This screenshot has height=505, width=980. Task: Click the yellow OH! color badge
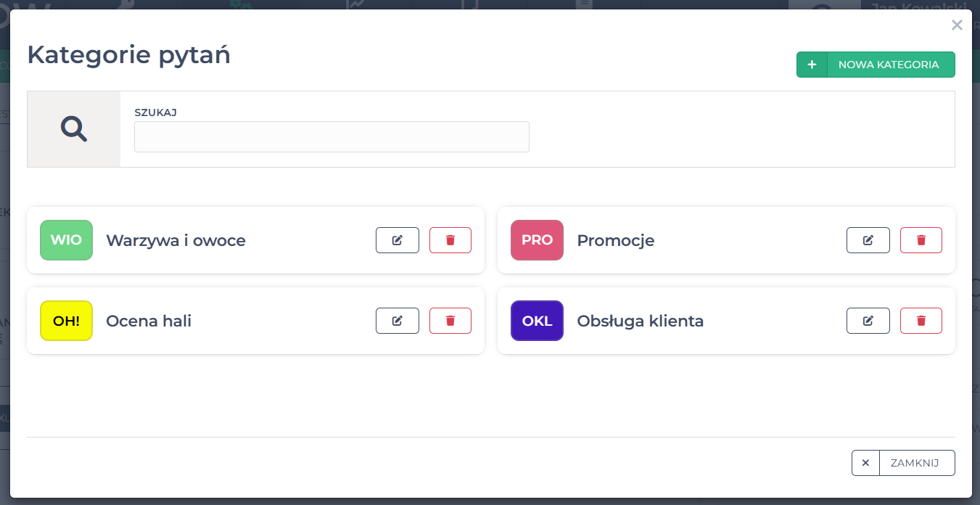point(66,321)
